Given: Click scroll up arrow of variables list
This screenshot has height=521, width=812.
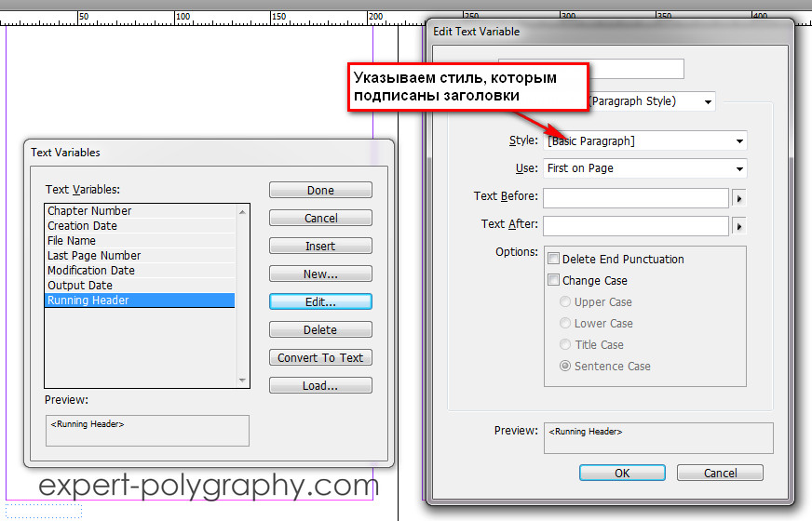Looking at the screenshot, I should click(242, 211).
